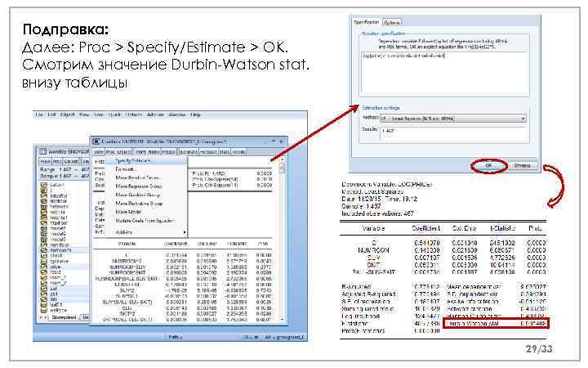This screenshot has width=588, height=368.
Task: Switch to the Options tab in dialog
Action: point(392,23)
